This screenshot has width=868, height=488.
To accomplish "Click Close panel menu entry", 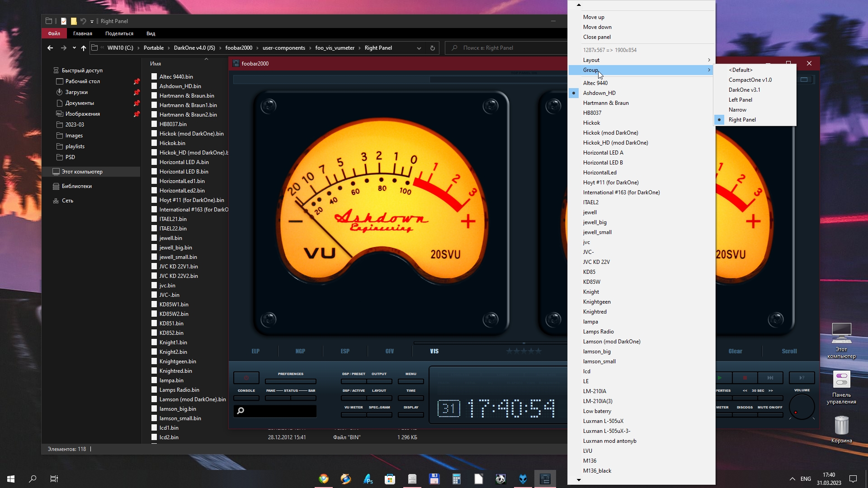I will [597, 37].
